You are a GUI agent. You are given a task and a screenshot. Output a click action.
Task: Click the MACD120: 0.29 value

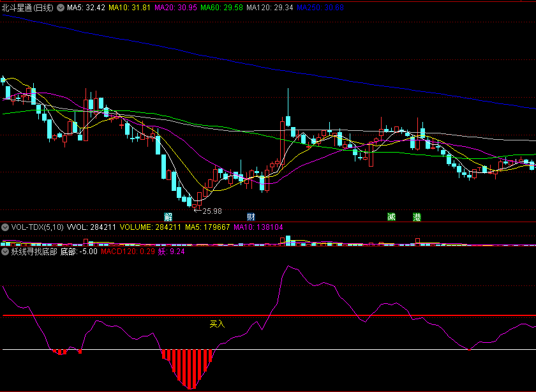pyautogui.click(x=128, y=252)
